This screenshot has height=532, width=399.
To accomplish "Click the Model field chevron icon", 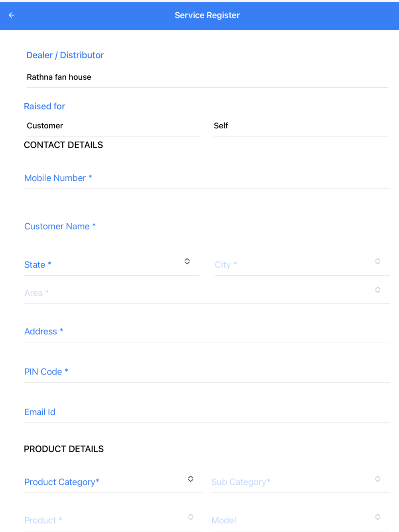I will point(377,517).
